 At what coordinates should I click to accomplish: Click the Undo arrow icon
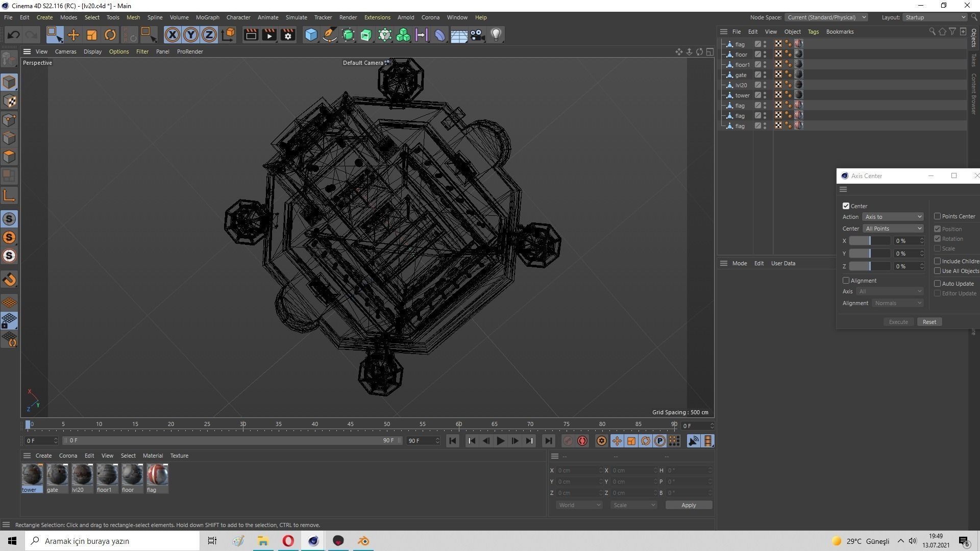[14, 35]
